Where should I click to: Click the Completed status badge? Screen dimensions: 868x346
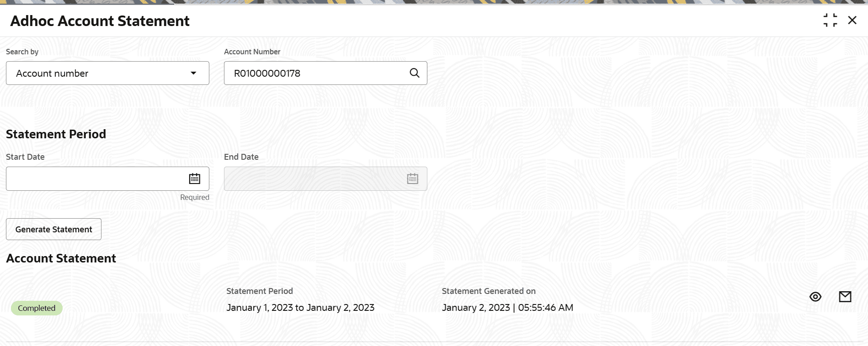(x=37, y=308)
